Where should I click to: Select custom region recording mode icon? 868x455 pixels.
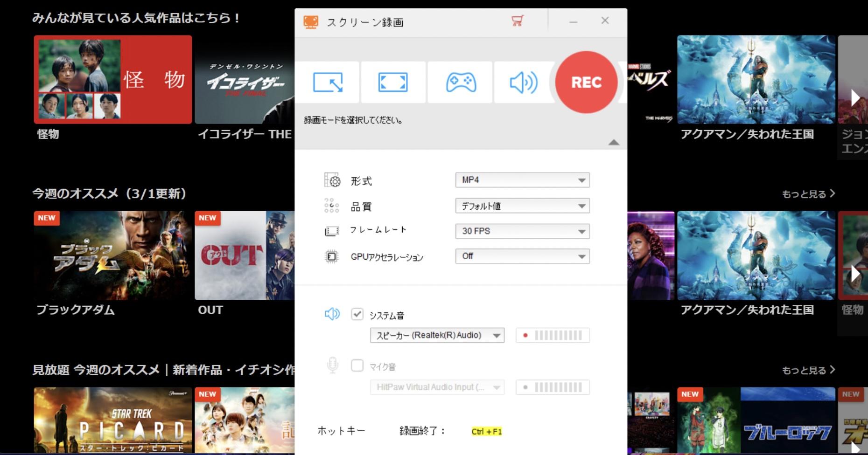click(328, 83)
